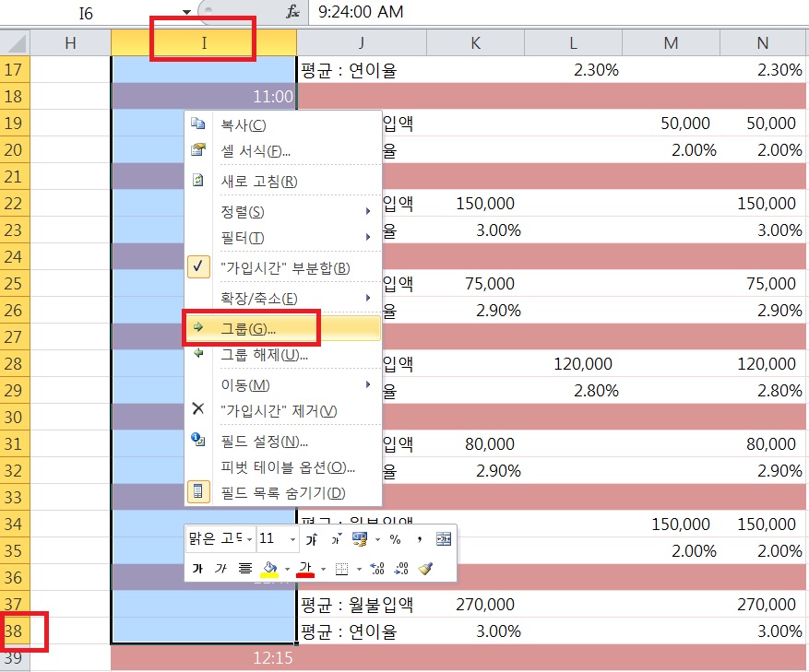Image resolution: width=809 pixels, height=672 pixels.
Task: Apply yellow fill color bucket
Action: click(x=268, y=569)
